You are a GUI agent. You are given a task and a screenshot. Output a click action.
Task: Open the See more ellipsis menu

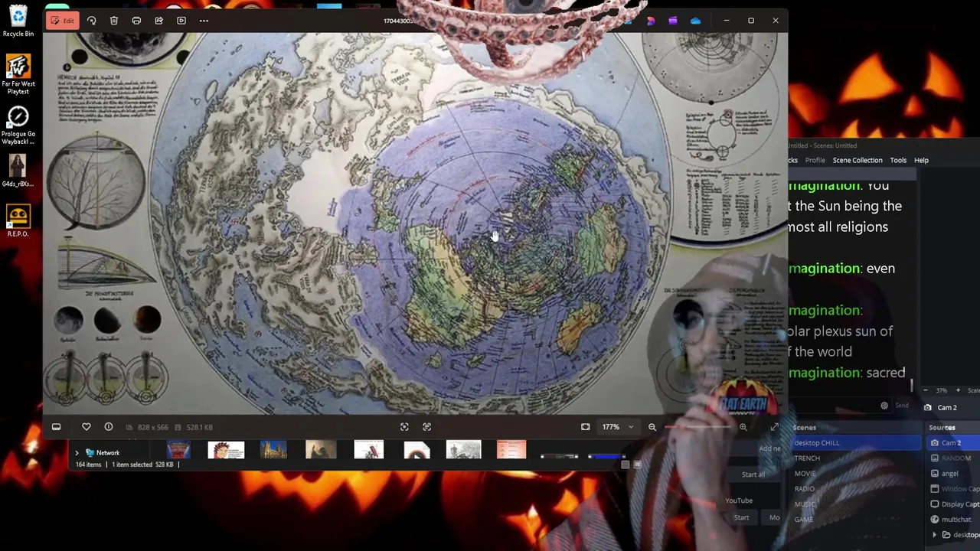(x=204, y=21)
